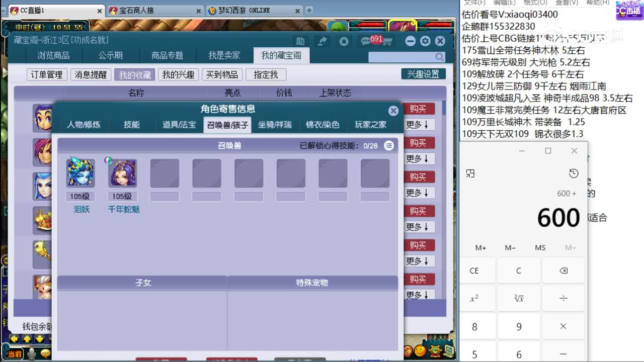This screenshot has width=644, height=362.
Task: Open the calculator memory dropdown M∨
Action: pos(570,247)
